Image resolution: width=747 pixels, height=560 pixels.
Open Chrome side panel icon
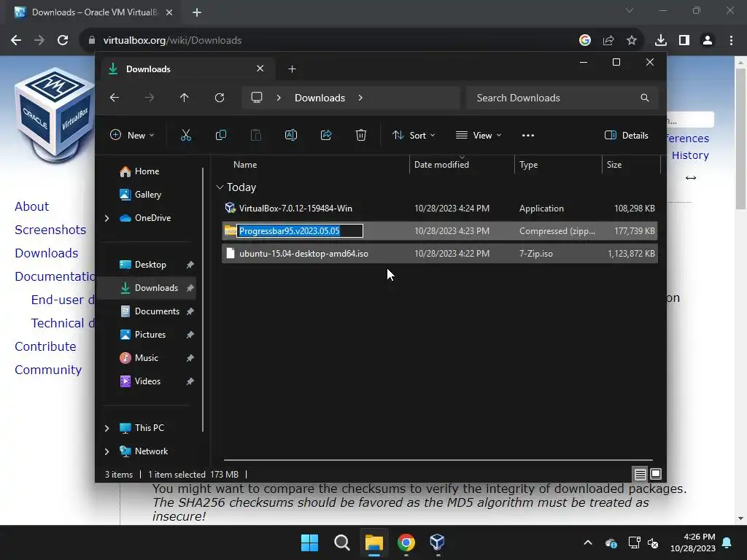(x=684, y=41)
